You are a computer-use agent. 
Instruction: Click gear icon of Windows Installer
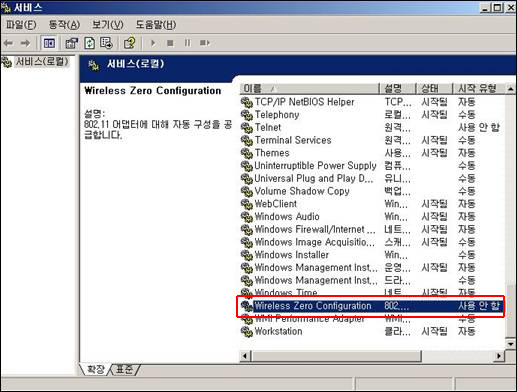click(247, 255)
